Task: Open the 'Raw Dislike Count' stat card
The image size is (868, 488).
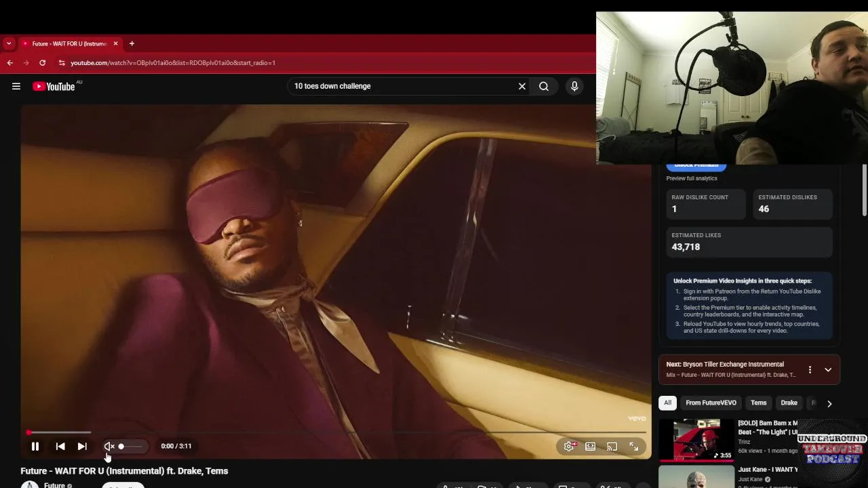Action: pyautogui.click(x=706, y=204)
